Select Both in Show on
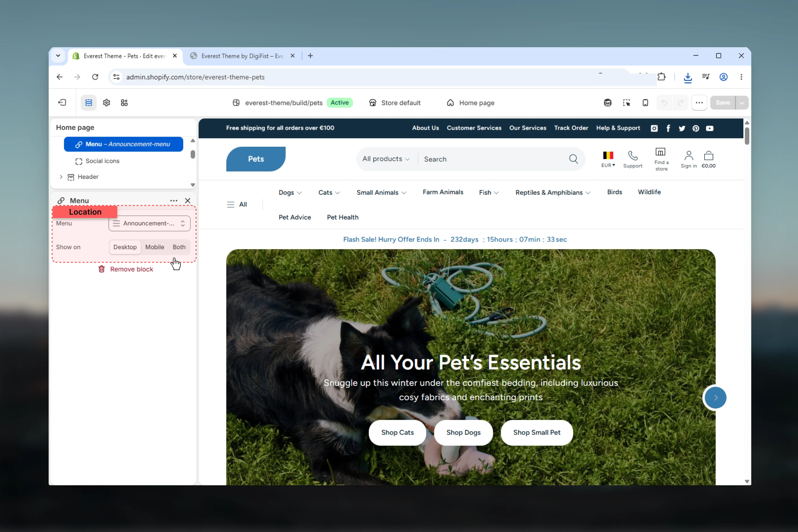 [179, 247]
